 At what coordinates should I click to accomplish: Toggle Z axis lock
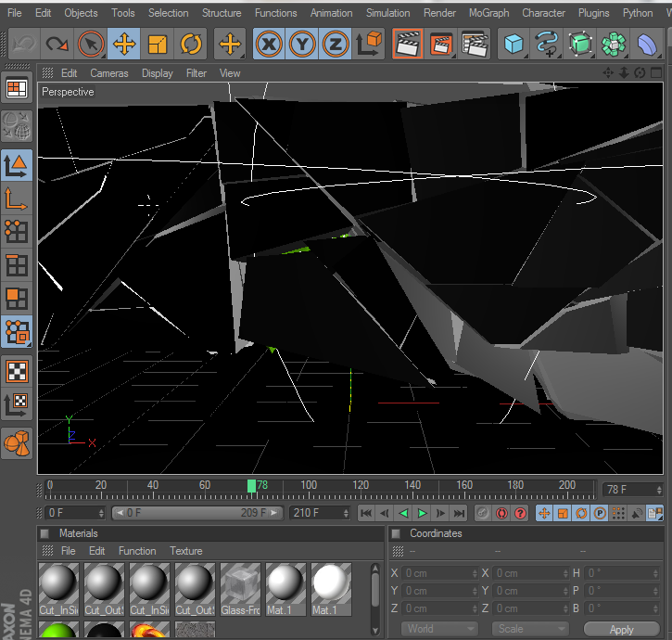tap(336, 44)
